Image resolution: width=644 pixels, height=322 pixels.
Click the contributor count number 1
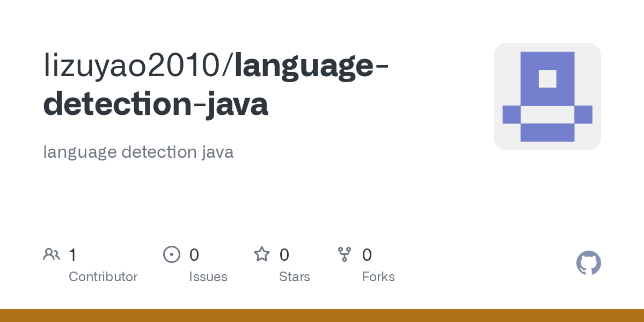72,254
